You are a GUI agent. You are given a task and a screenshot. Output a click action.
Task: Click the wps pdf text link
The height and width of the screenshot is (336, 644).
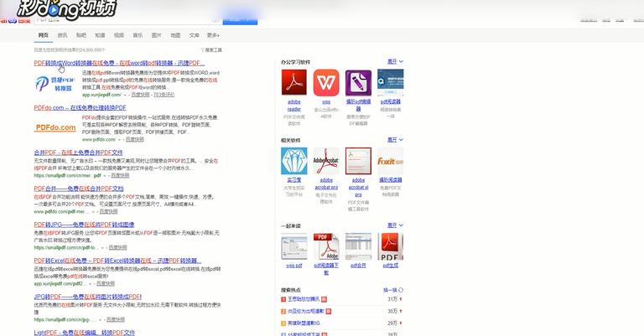point(293,266)
